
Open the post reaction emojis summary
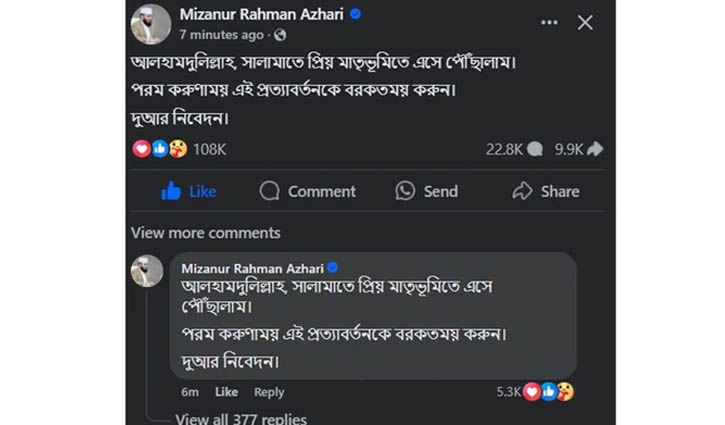click(x=160, y=148)
